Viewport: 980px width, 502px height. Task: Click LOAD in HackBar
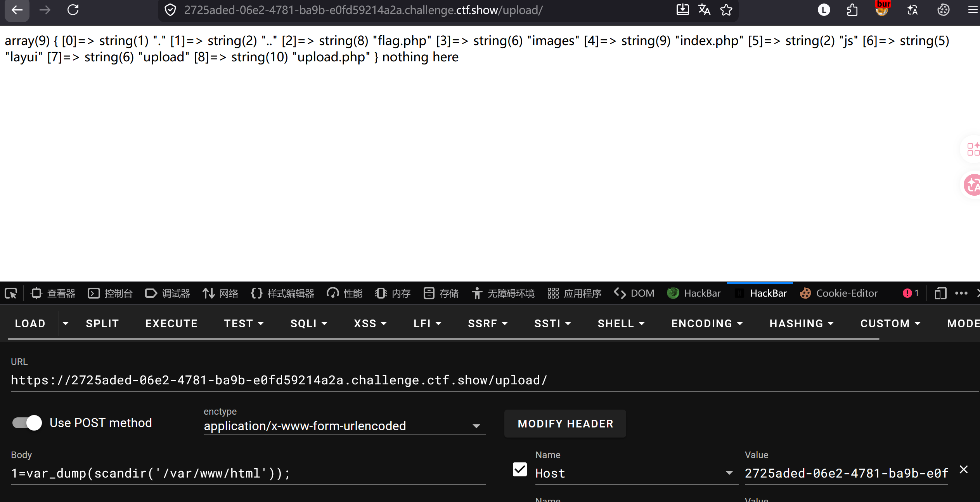tap(30, 323)
